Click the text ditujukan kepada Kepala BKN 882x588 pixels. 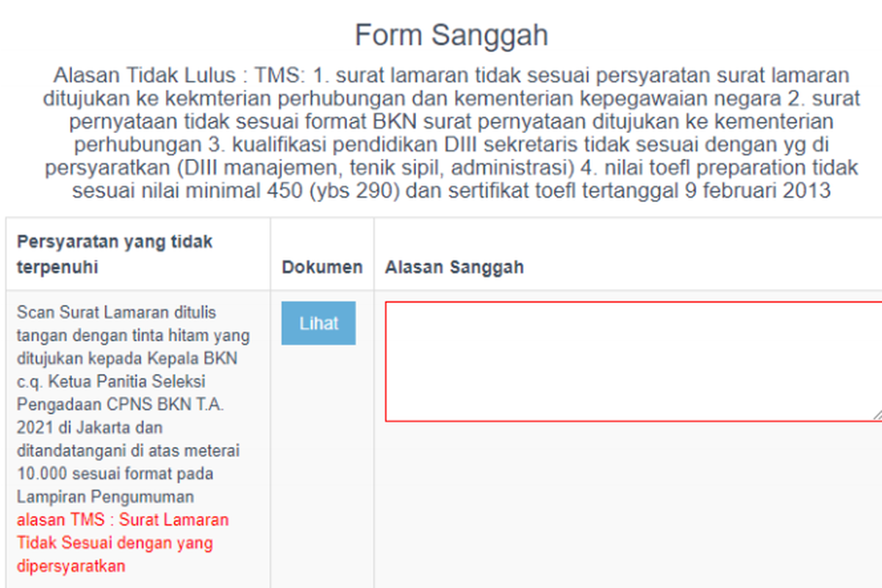pos(126,359)
